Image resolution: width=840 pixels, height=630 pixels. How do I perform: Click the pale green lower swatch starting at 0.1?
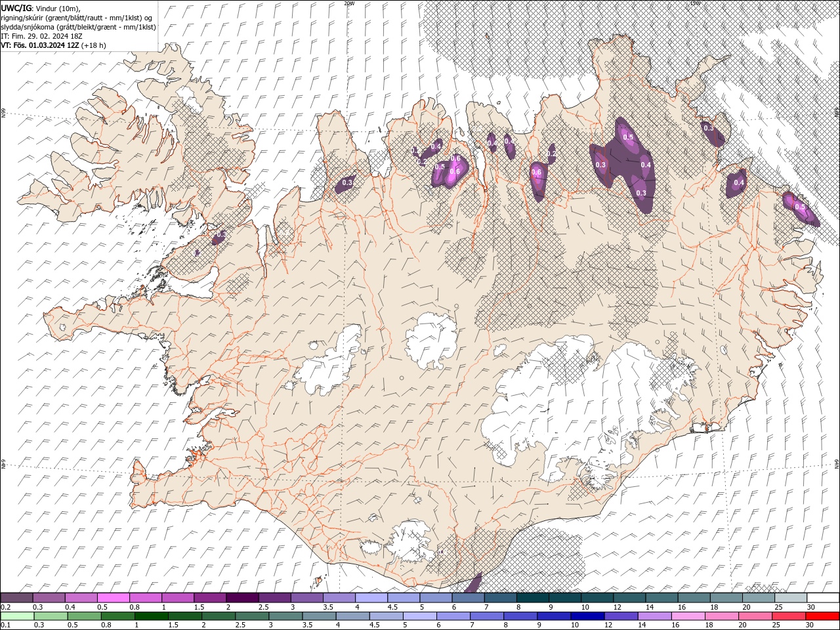(x=17, y=616)
